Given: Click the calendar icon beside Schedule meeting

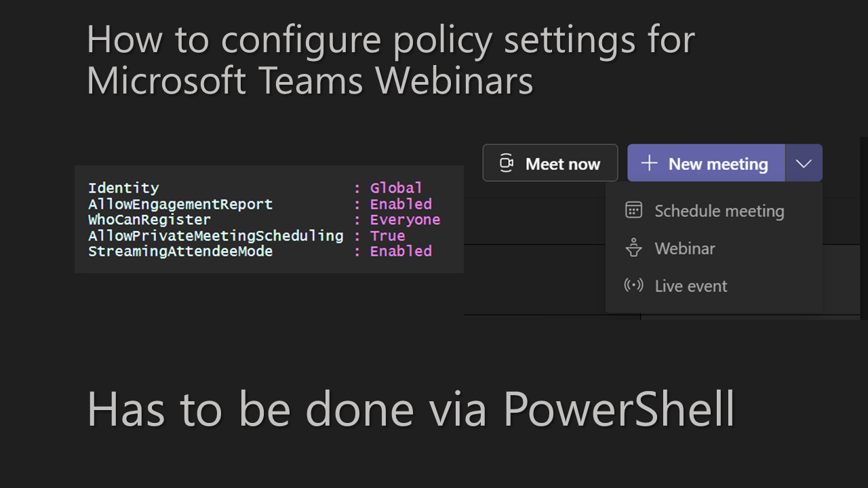Looking at the screenshot, I should click(x=633, y=210).
